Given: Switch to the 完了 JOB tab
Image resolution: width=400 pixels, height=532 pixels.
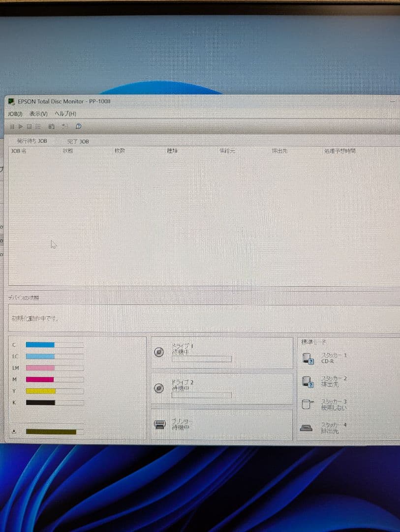Looking at the screenshot, I should 78,141.
